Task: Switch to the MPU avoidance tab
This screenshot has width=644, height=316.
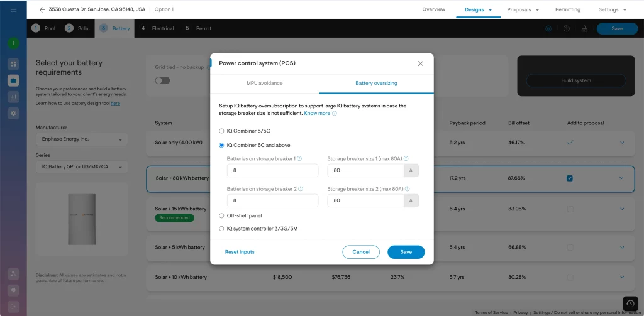Action: pos(264,83)
